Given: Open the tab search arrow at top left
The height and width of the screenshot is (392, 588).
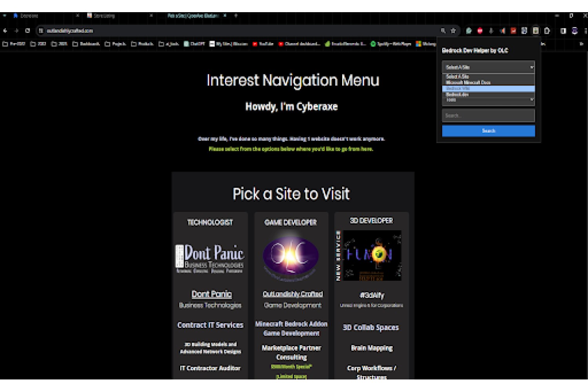Looking at the screenshot, I should [4, 16].
